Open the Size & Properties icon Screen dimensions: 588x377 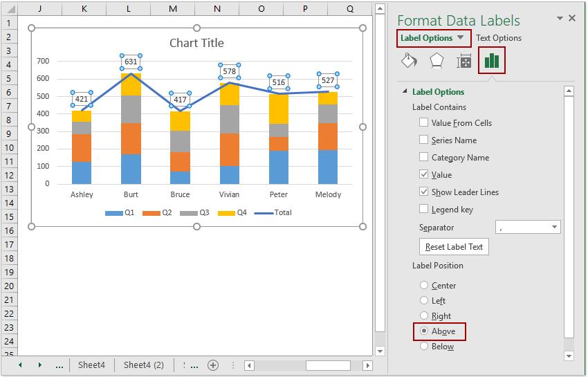(x=463, y=61)
